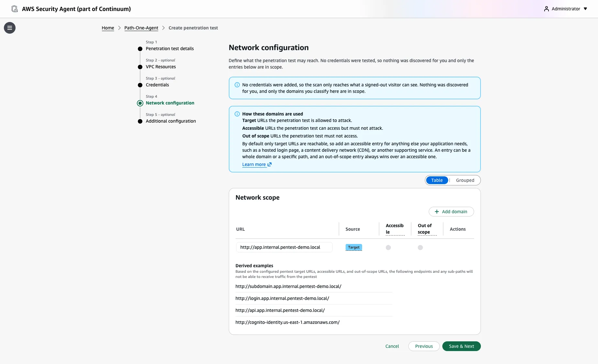Viewport: 598px width, 364px height.
Task: Click the Previous button
Action: click(424, 346)
